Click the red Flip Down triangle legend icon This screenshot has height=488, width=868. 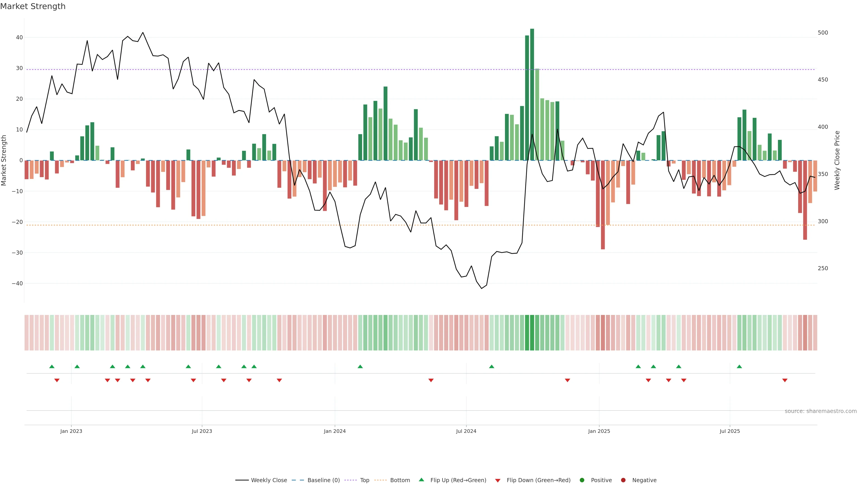498,480
